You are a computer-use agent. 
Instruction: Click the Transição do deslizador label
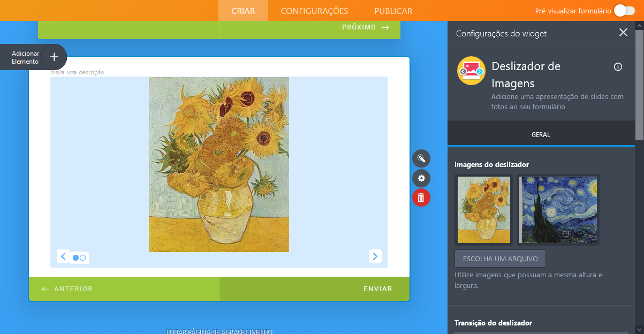pos(493,323)
